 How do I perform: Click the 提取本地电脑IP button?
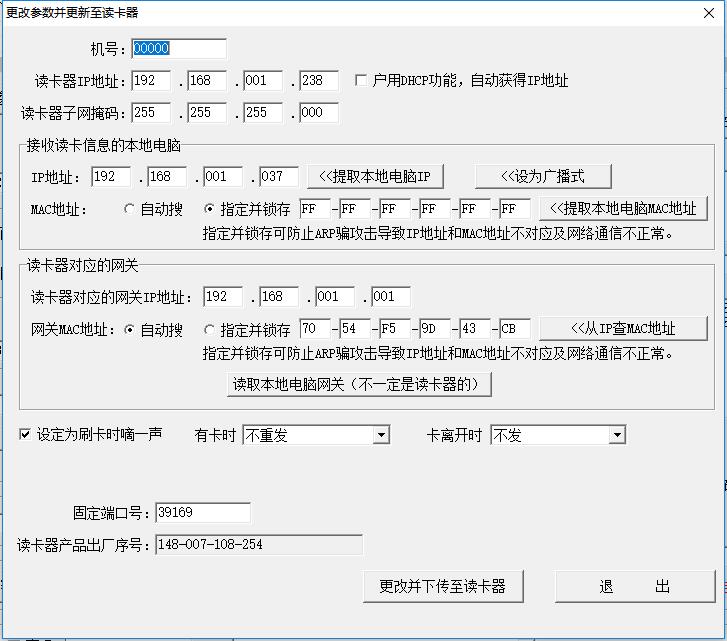pos(374,177)
